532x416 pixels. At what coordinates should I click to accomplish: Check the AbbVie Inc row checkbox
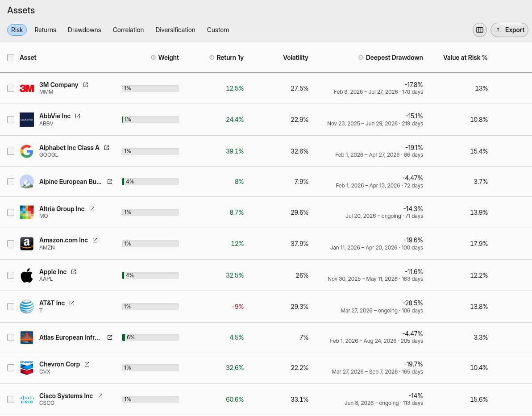(11, 120)
